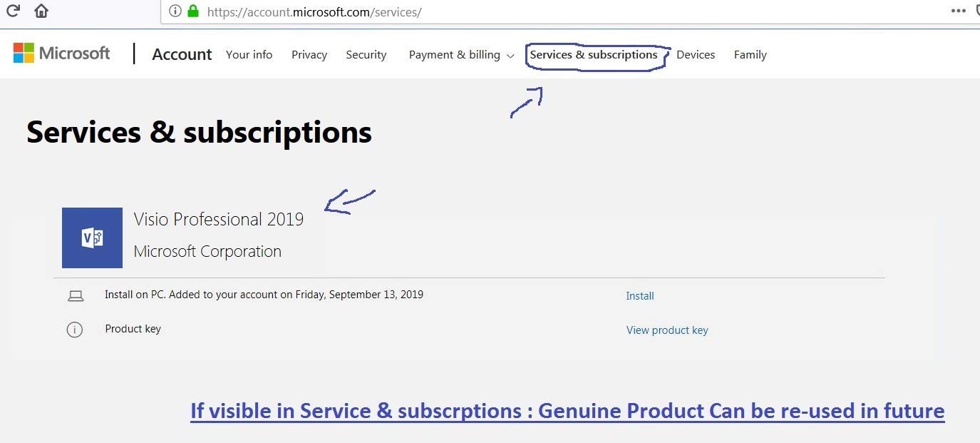
Task: Click the Account heading link
Action: 182,55
